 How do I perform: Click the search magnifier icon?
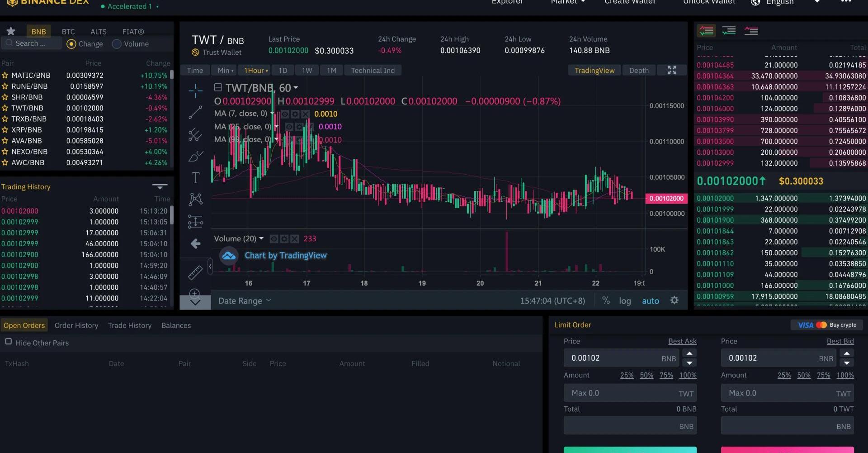coord(9,43)
